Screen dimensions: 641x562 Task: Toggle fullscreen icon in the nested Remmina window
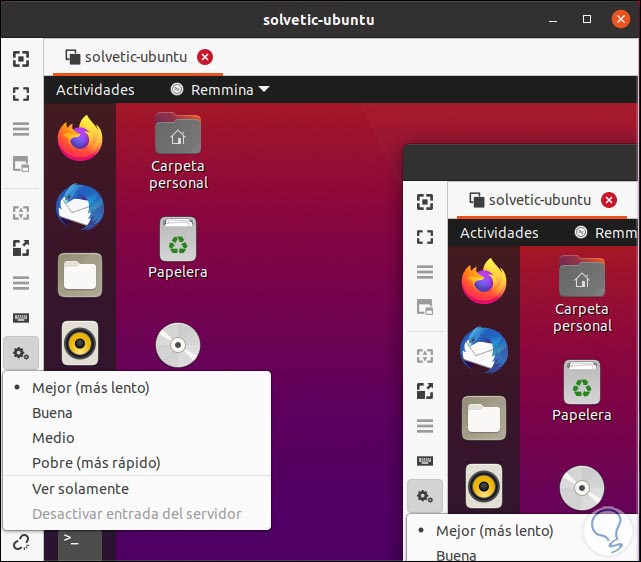(x=425, y=237)
